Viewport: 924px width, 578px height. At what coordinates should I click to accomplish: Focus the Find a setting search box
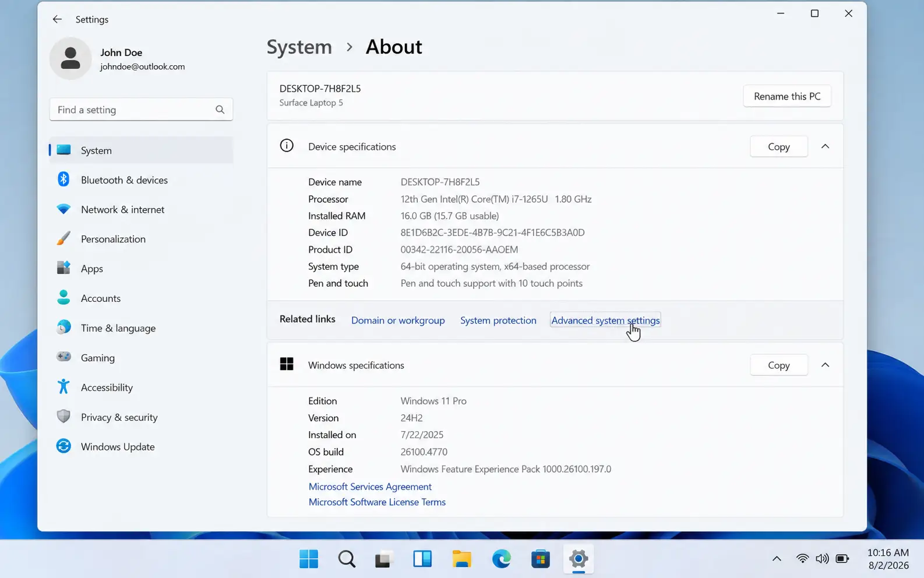[x=141, y=110]
